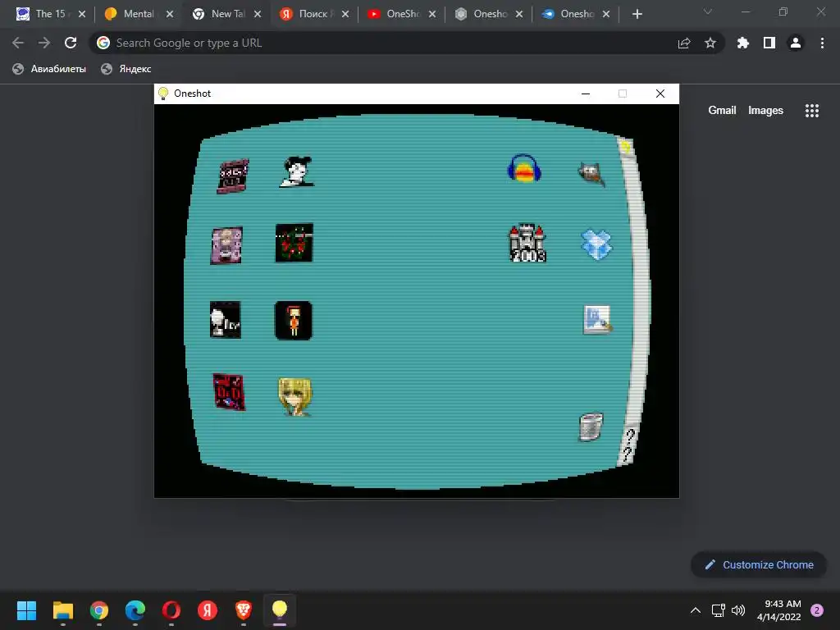Close the OneShot YouTube tab
The width and height of the screenshot is (840, 630).
point(432,14)
